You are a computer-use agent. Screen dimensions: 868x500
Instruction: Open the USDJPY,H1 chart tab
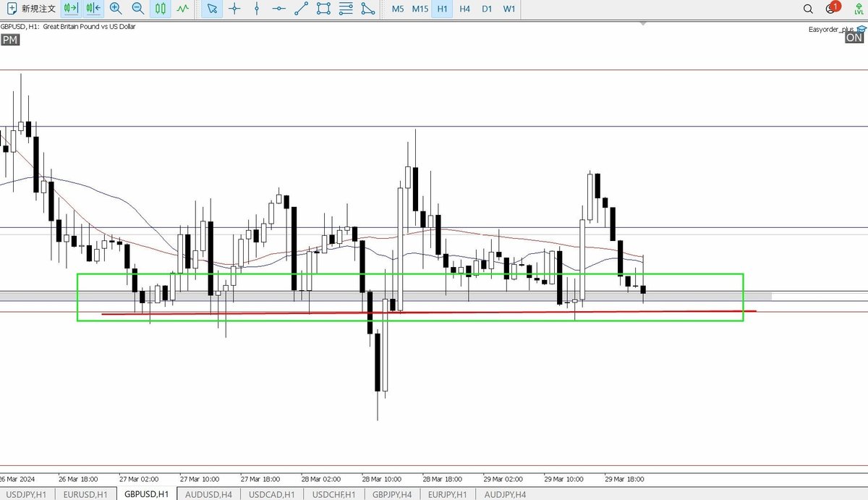click(25, 494)
